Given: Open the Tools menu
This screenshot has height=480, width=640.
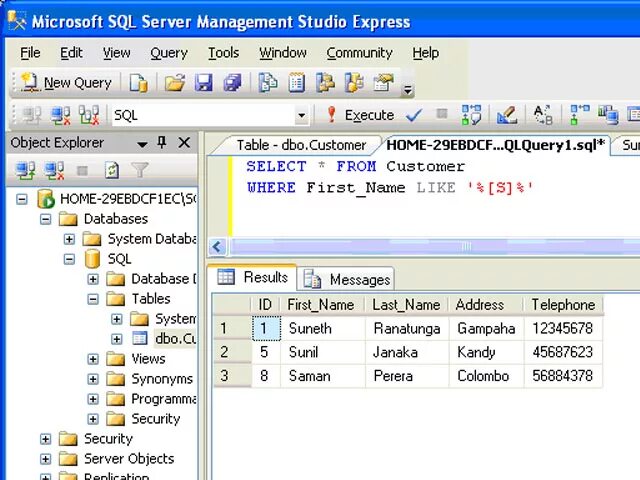Looking at the screenshot, I should tap(223, 53).
